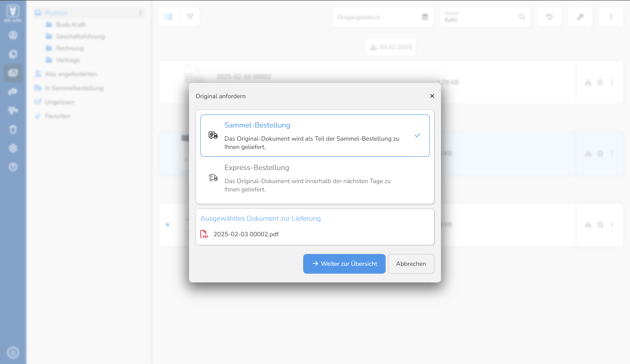Click the PDF icon next to 2025-02-03 00002.pdf
This screenshot has width=630, height=364.
[204, 233]
